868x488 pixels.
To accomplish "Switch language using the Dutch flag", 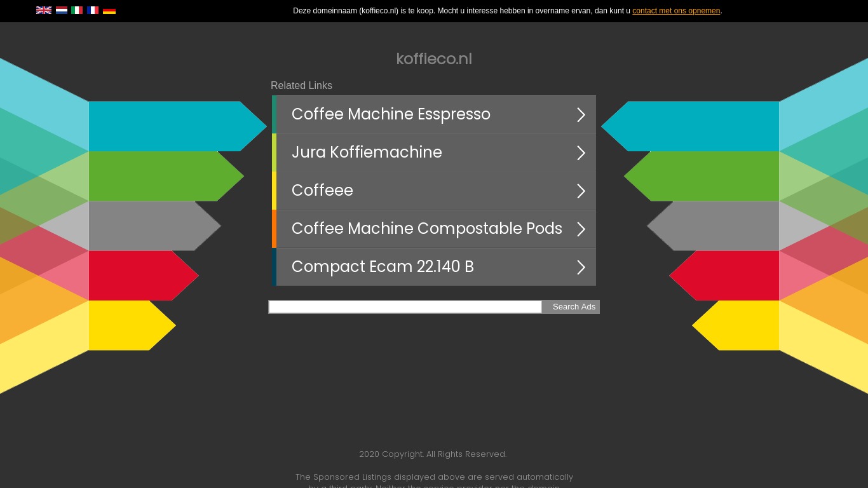I will [62, 10].
